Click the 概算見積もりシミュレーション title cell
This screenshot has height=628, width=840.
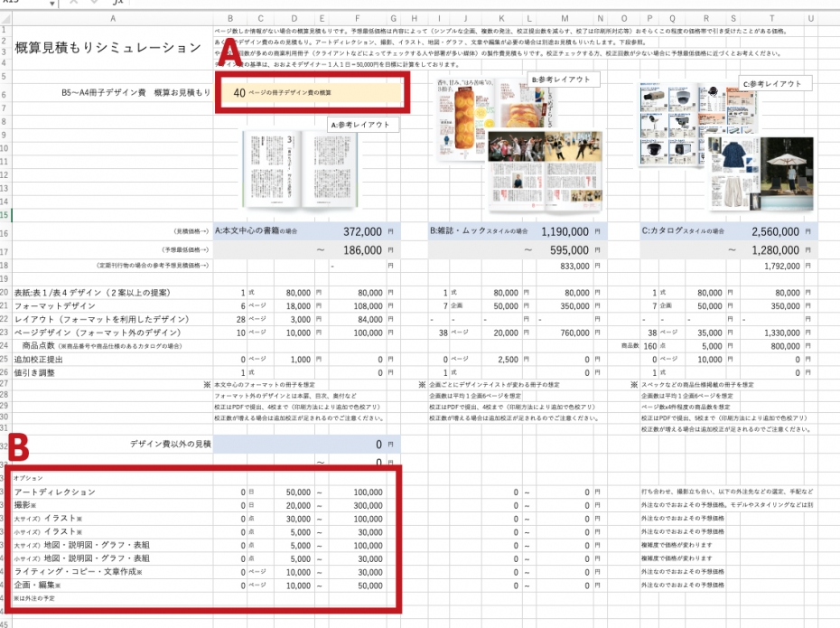(x=107, y=49)
